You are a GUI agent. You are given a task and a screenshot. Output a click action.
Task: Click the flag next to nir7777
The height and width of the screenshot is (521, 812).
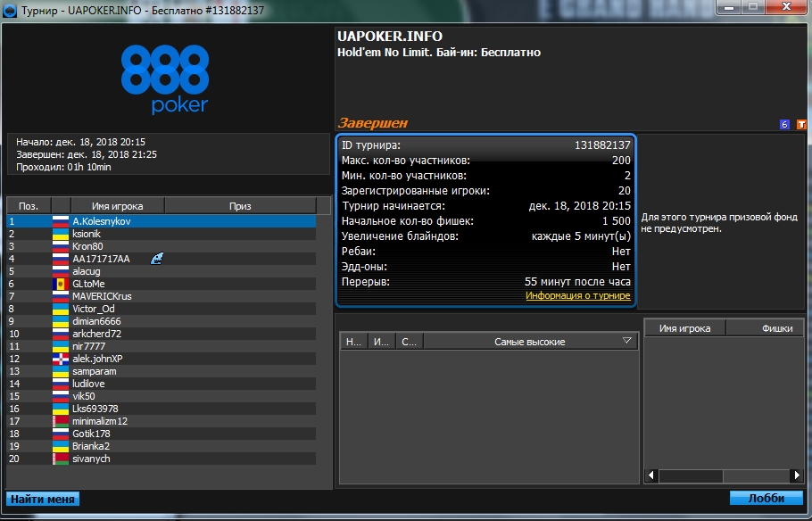click(x=61, y=346)
